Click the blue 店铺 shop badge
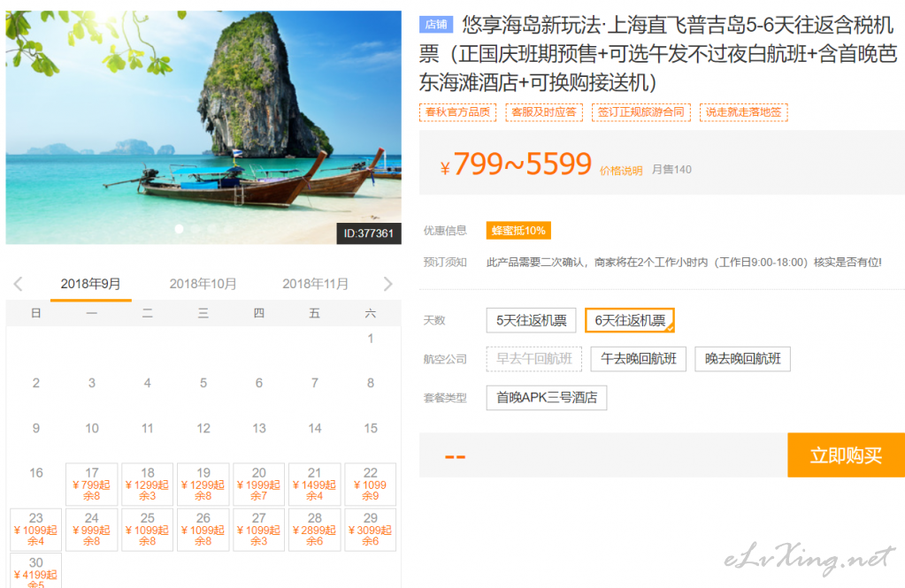The height and width of the screenshot is (588, 905). coord(436,24)
